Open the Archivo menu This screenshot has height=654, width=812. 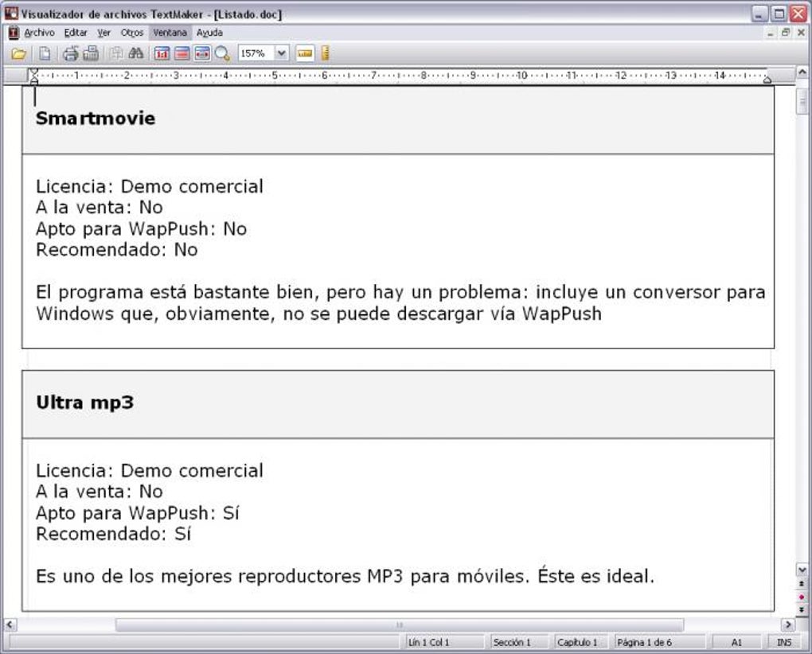coord(39,33)
